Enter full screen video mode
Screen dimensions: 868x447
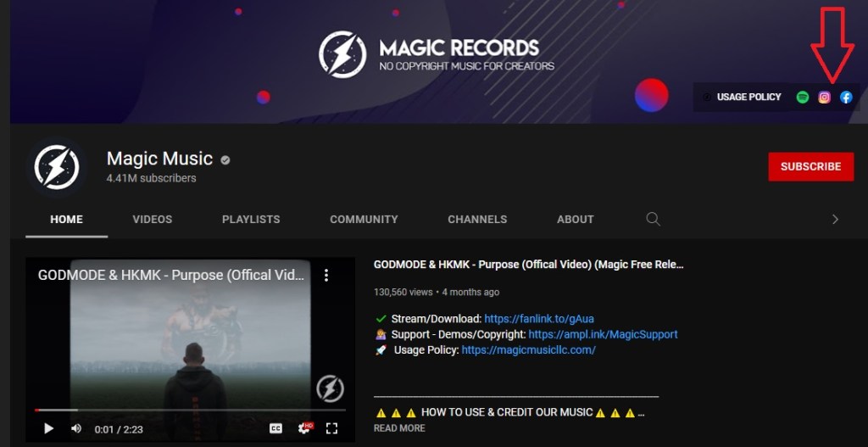click(x=332, y=428)
